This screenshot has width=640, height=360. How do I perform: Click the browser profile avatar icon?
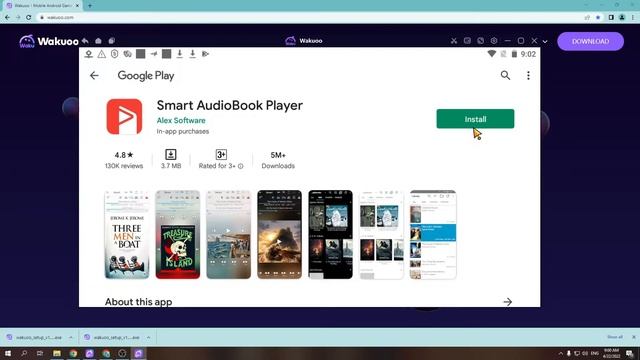point(622,17)
